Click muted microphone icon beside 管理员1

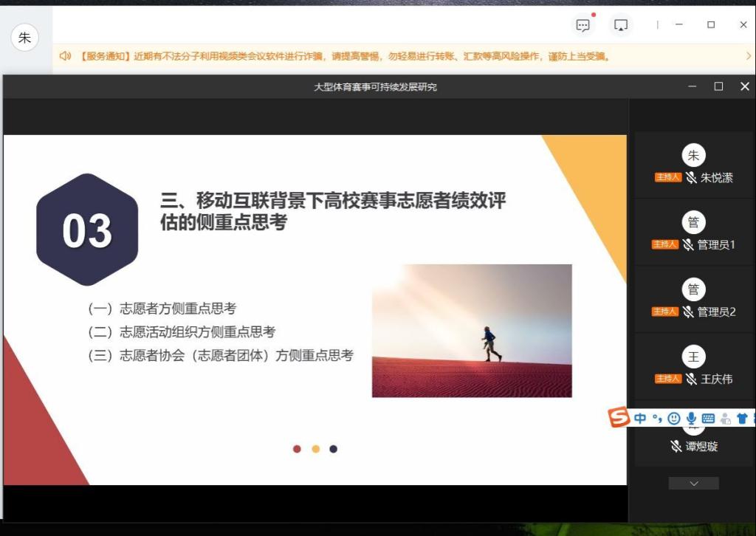click(688, 244)
